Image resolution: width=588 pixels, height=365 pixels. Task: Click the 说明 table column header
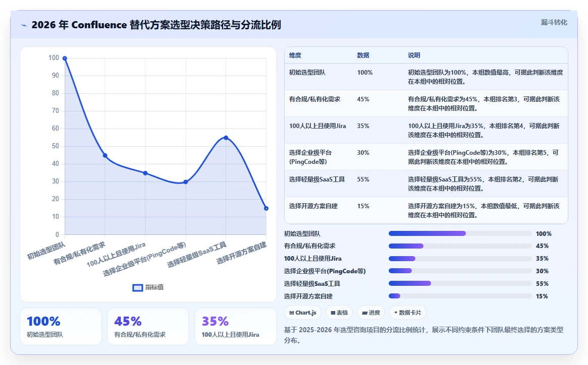(x=414, y=55)
